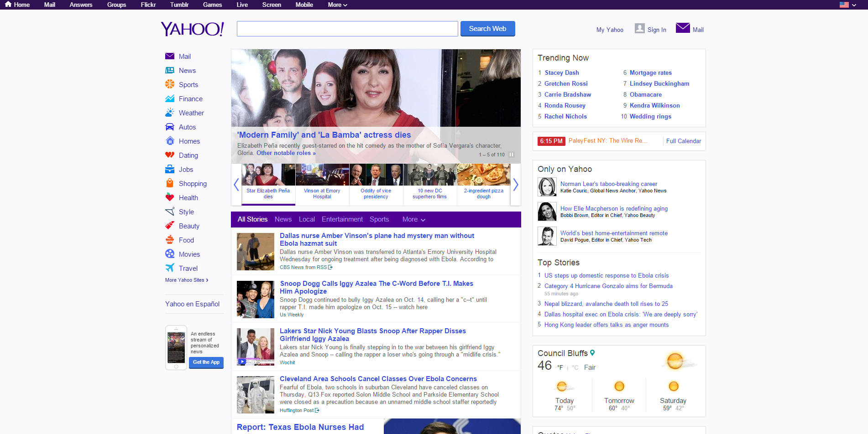Open the Weather icon in sidebar
This screenshot has width=868, height=434.
pos(170,113)
